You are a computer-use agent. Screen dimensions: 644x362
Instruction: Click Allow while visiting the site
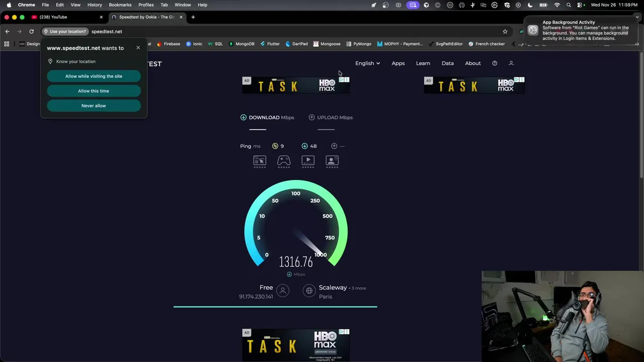(x=94, y=76)
